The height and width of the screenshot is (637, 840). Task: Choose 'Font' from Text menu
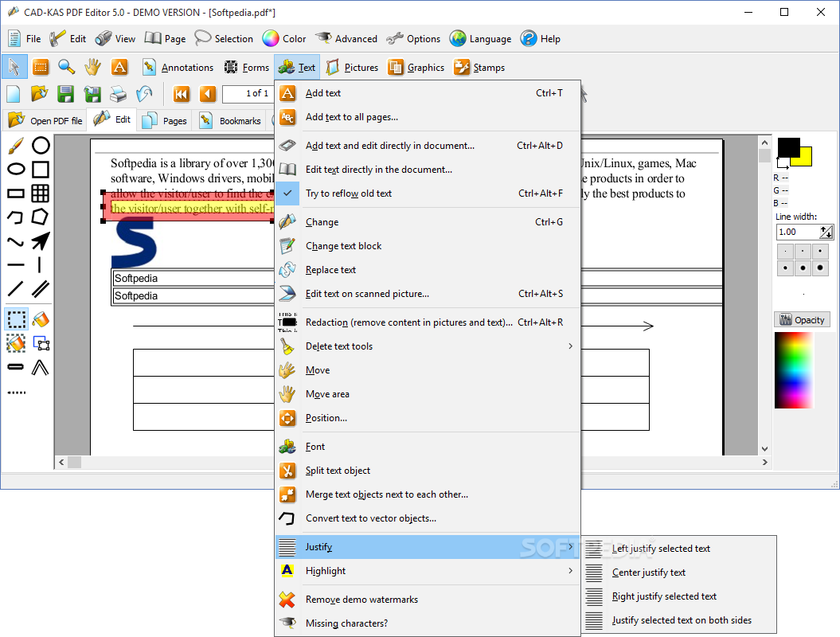pyautogui.click(x=428, y=447)
